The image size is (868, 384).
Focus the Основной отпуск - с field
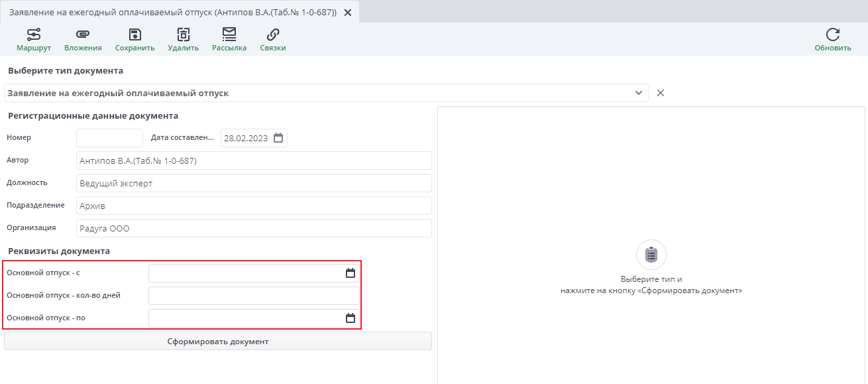pyautogui.click(x=254, y=273)
